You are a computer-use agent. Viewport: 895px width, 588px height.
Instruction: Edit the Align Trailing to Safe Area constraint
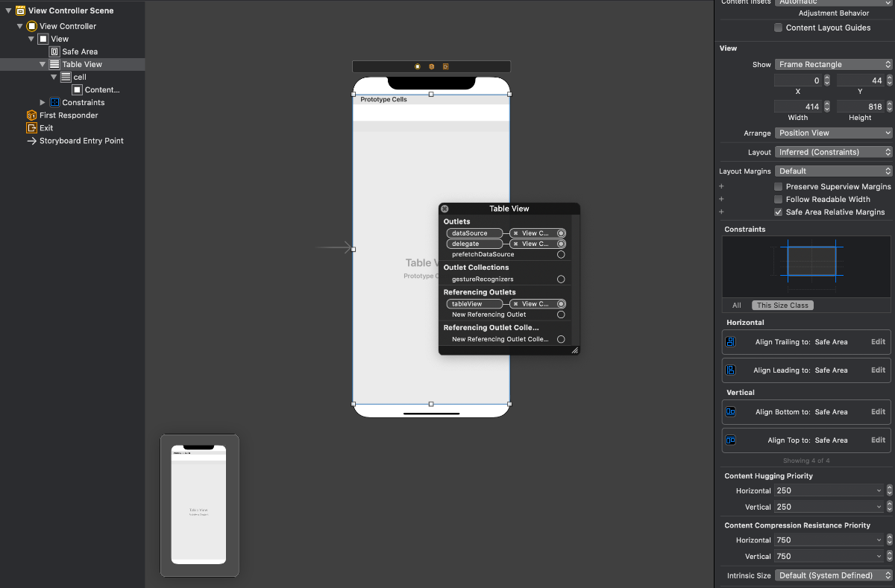click(879, 342)
